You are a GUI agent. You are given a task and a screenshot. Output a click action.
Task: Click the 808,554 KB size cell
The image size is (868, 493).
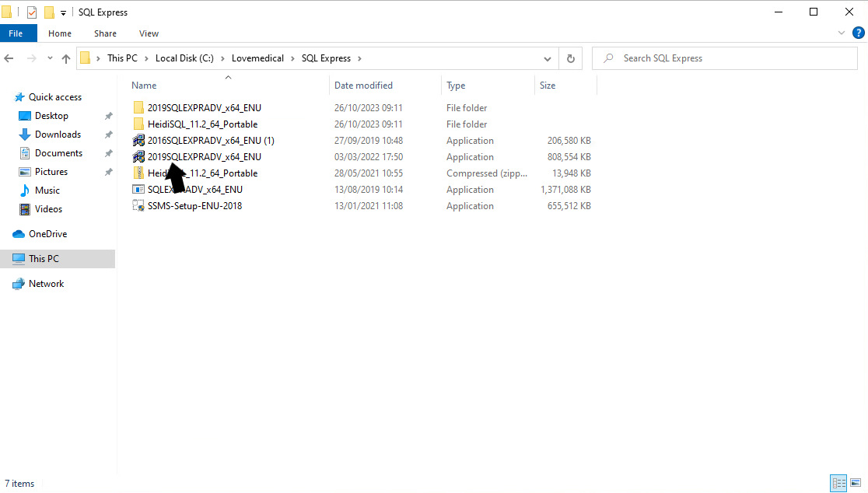point(569,156)
